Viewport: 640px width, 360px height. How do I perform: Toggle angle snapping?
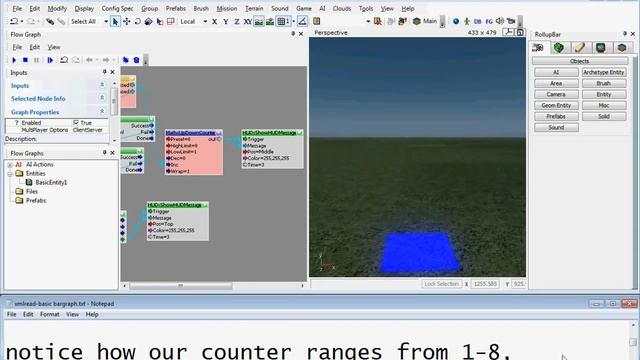click(x=302, y=21)
